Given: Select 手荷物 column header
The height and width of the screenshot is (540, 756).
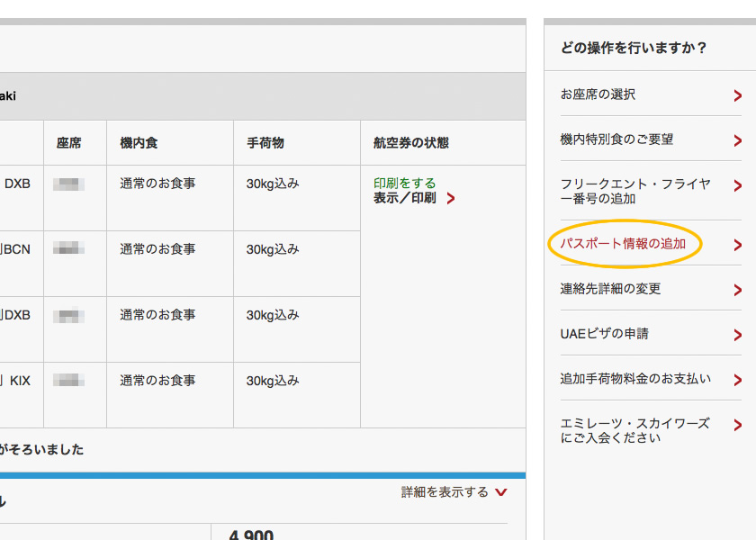Looking at the screenshot, I should (x=265, y=143).
